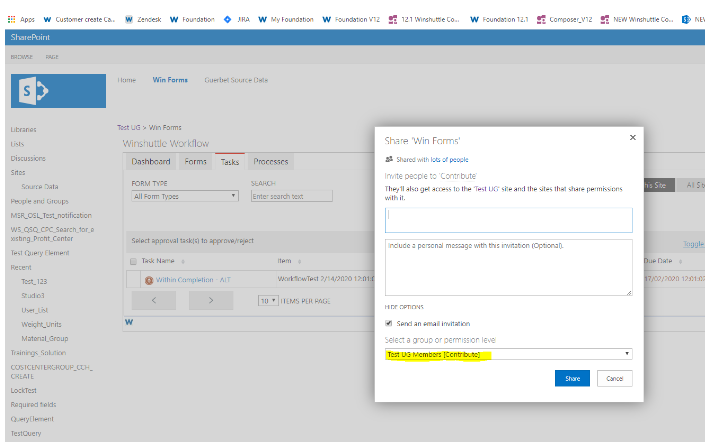Open Test Query Element in sidebar
This screenshot has height=447, width=712.
coord(40,253)
